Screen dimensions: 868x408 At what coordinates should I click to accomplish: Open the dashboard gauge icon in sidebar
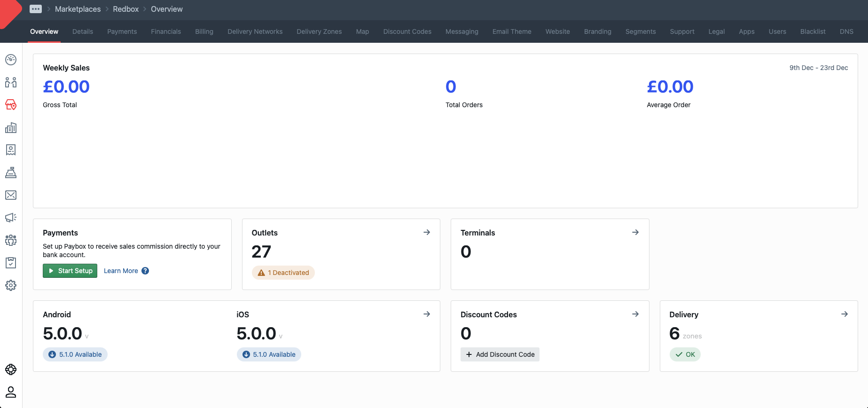tap(11, 60)
